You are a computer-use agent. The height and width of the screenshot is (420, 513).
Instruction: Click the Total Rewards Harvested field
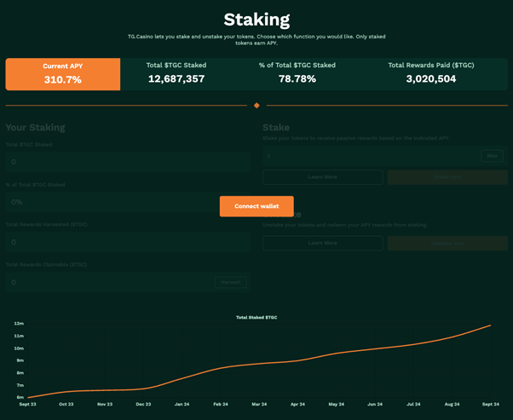[x=128, y=242]
